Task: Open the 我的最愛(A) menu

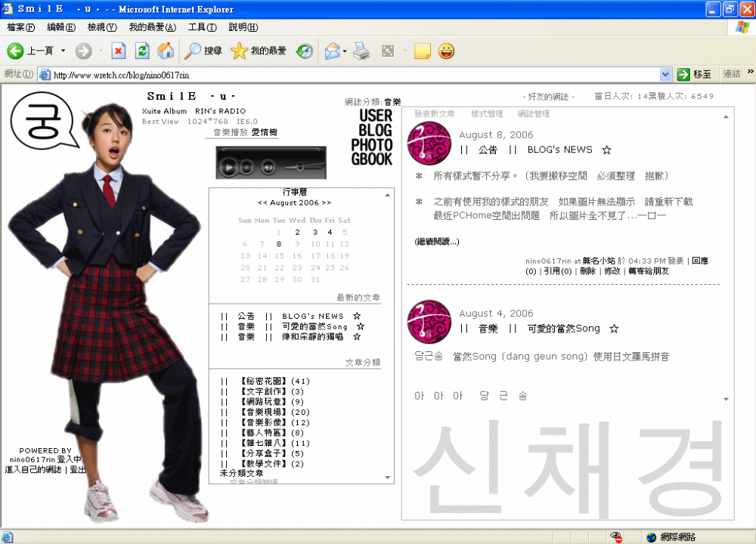Action: 152,27
